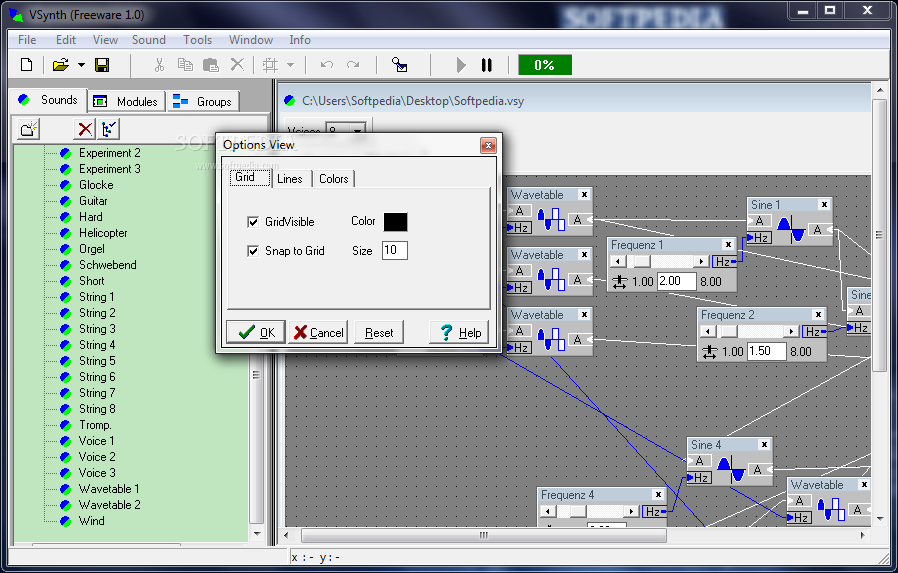Click the Copy toolbar icon
898x573 pixels.
[x=185, y=65]
